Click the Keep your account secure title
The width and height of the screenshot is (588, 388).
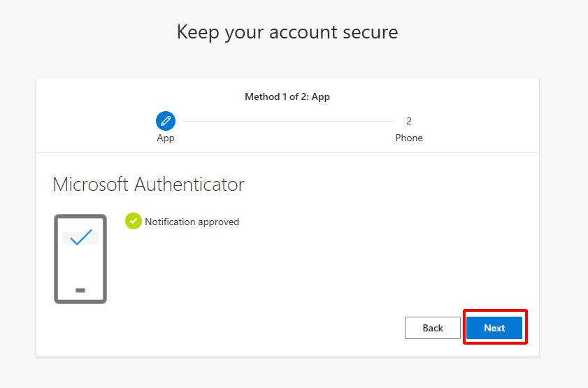pyautogui.click(x=287, y=32)
